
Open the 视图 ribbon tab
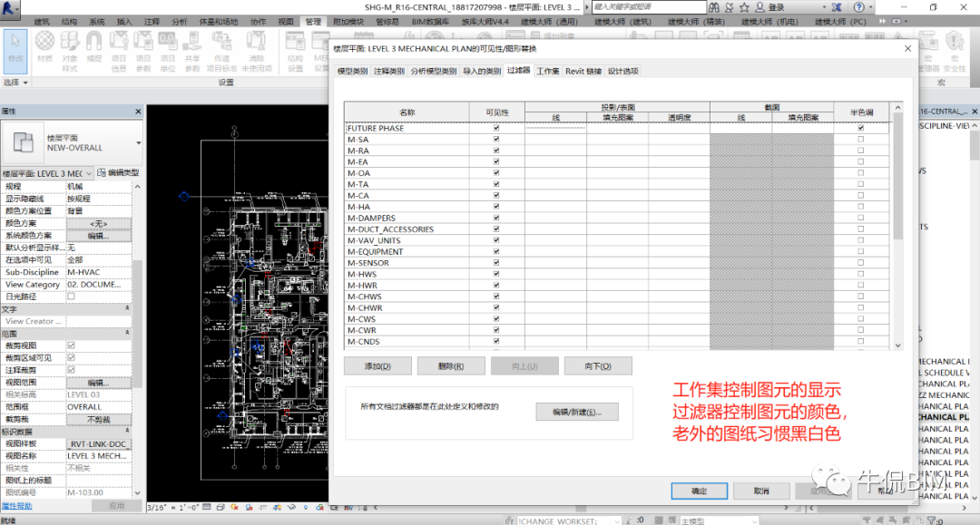[286, 22]
